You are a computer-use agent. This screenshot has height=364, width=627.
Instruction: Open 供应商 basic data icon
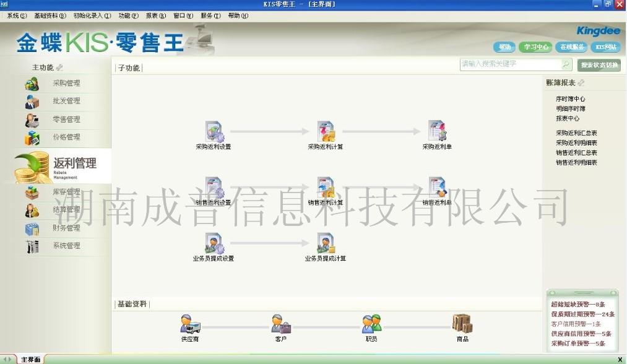(190, 324)
